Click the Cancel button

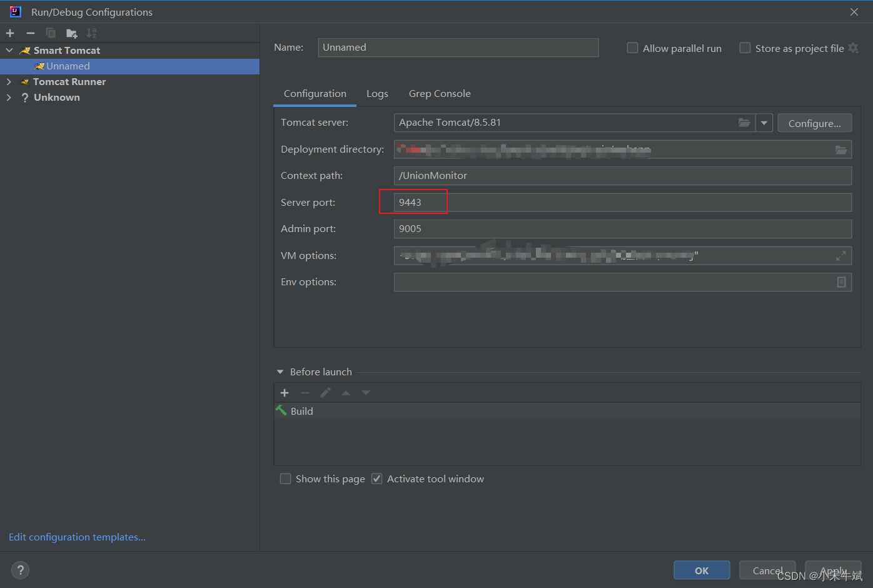coord(767,570)
